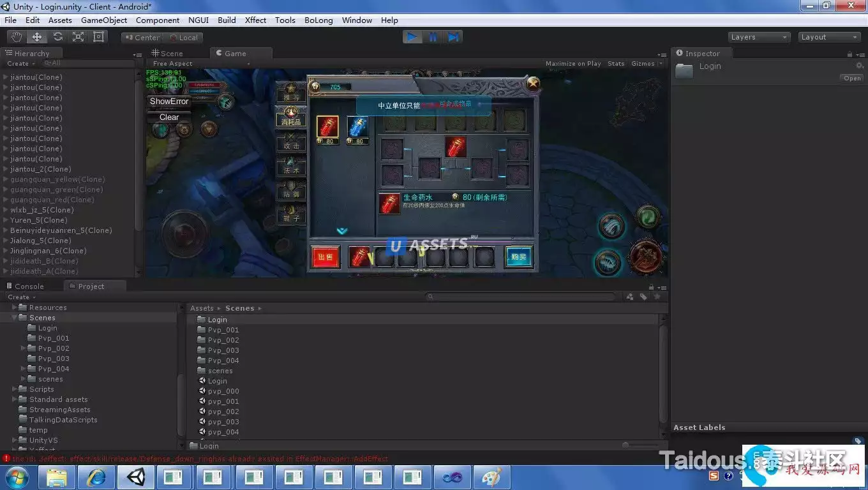Click the cyan down chevron in shop list

point(342,230)
